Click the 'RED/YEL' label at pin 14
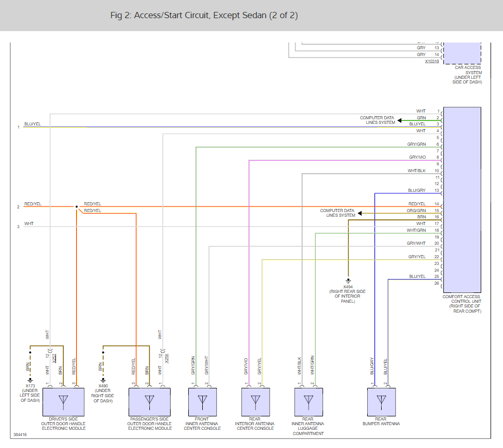The image size is (503, 448). click(x=417, y=204)
